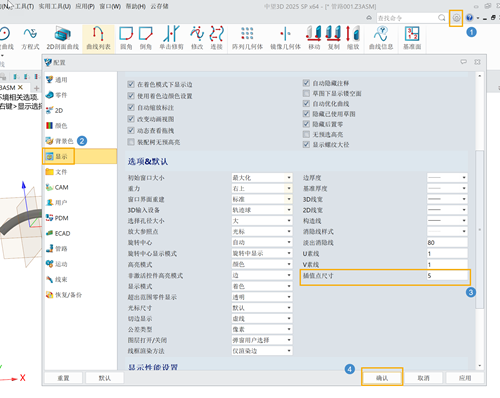The height and width of the screenshot is (398, 500).
Task: Open the PDM settings category
Action: point(57,218)
